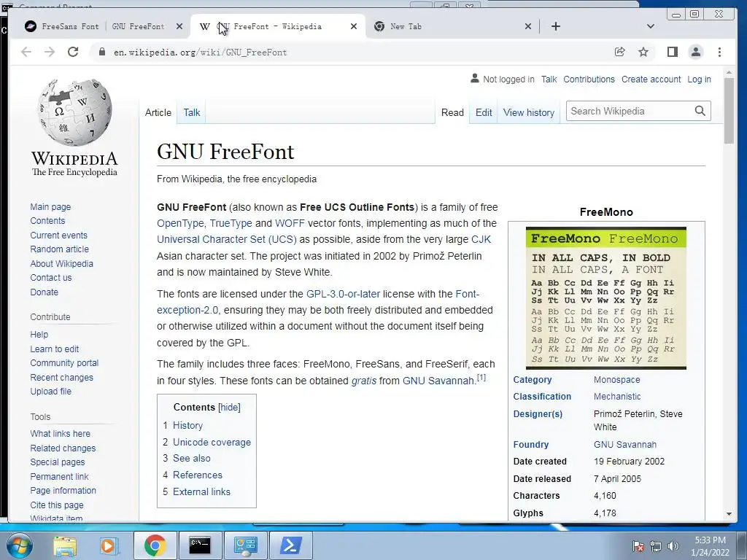Open the GPL-3.0-or-later link
The height and width of the screenshot is (560, 747).
[x=343, y=295]
